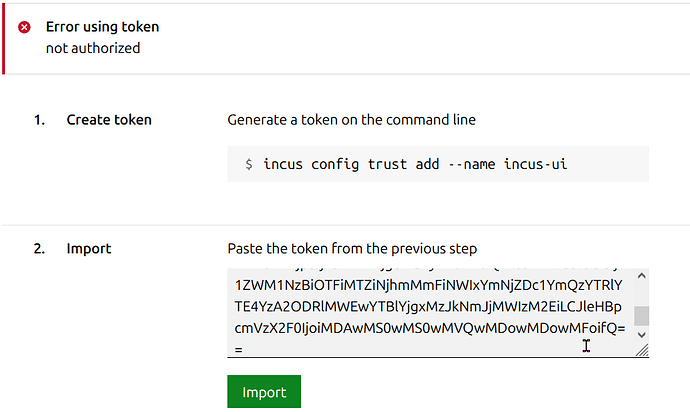This screenshot has width=690, height=412.
Task: Click the token line starting with cmVzX2F0Ijoi
Action: (x=427, y=328)
